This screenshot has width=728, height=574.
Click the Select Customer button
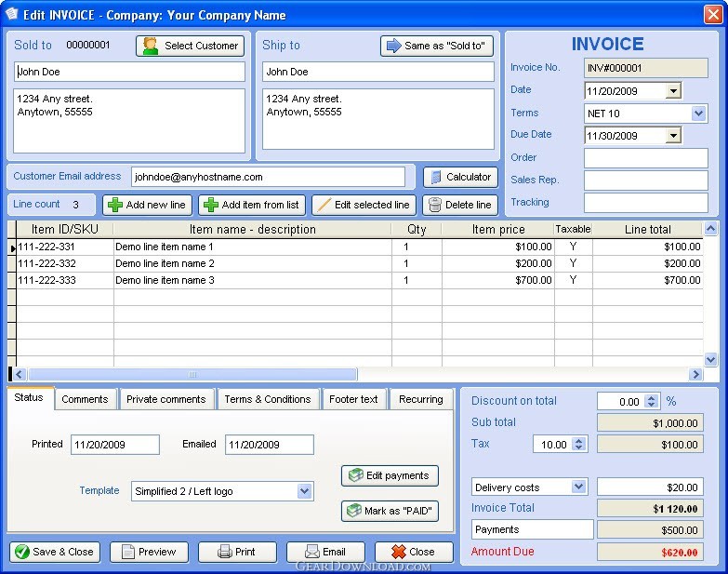(x=190, y=46)
